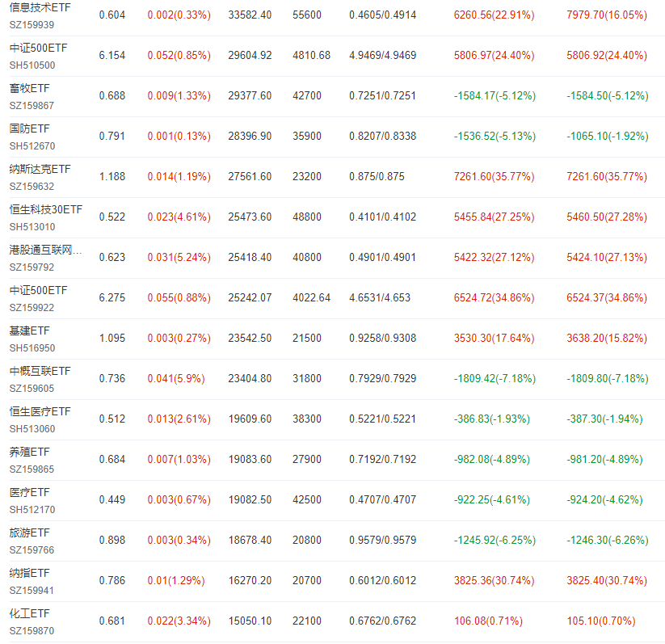Select code SZ159766

(32, 549)
